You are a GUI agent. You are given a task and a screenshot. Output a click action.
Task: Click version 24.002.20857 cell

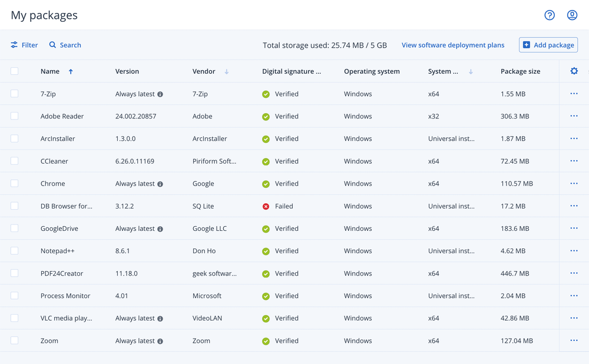pyautogui.click(x=135, y=117)
